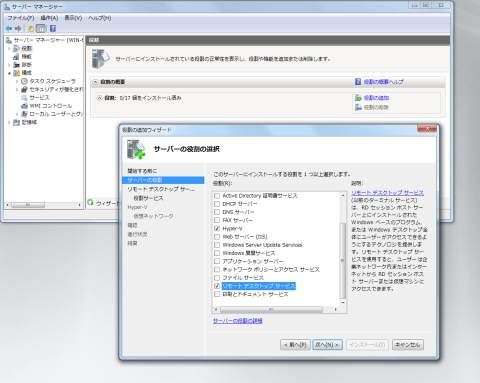Viewport: 480px width, 383px height.
Task: Close the 役割の追加ウィザード dialog
Action: [427, 128]
